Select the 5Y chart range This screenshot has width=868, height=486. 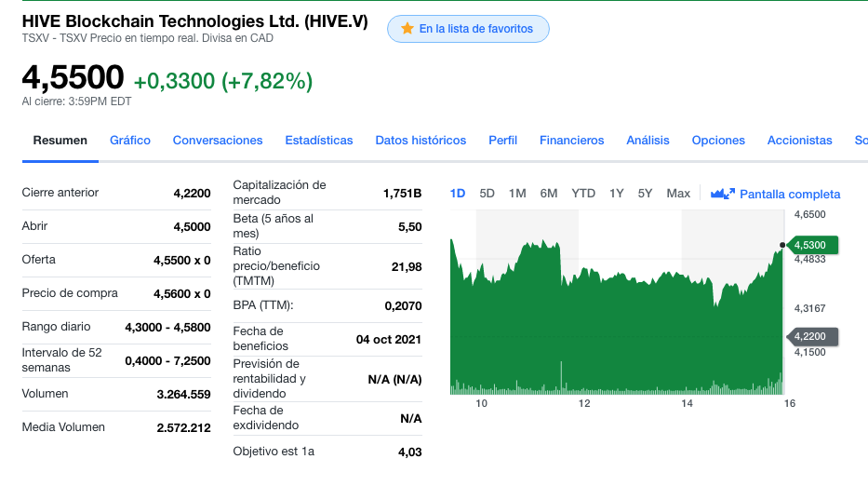point(645,194)
